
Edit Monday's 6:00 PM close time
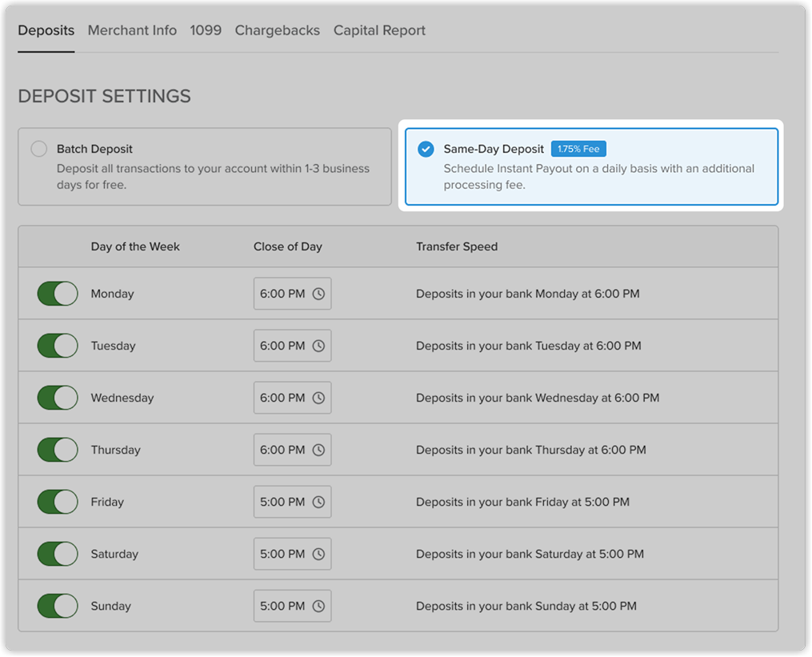point(292,294)
